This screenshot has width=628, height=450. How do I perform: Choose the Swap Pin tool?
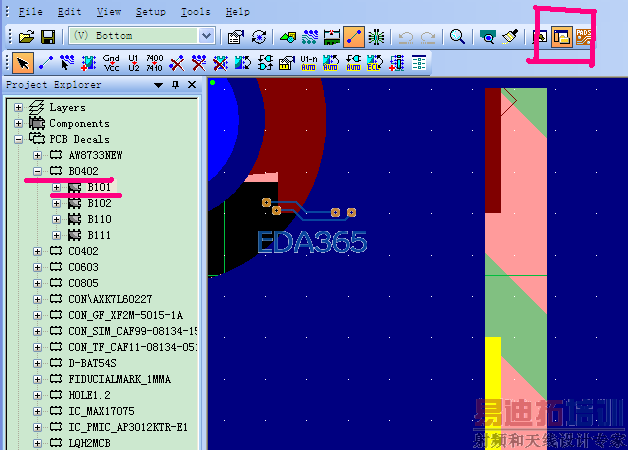pyautogui.click(x=243, y=63)
